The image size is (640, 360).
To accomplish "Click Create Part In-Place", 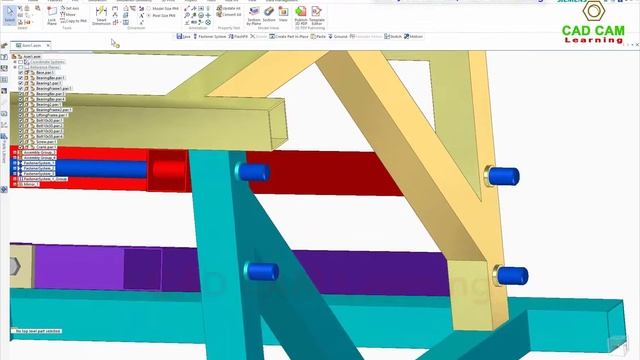I will pyautogui.click(x=289, y=36).
